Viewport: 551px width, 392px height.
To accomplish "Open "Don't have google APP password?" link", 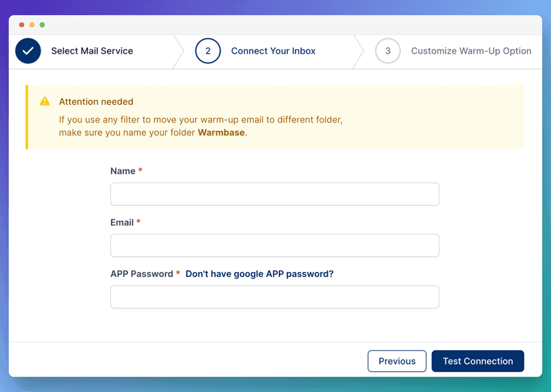I will 260,274.
